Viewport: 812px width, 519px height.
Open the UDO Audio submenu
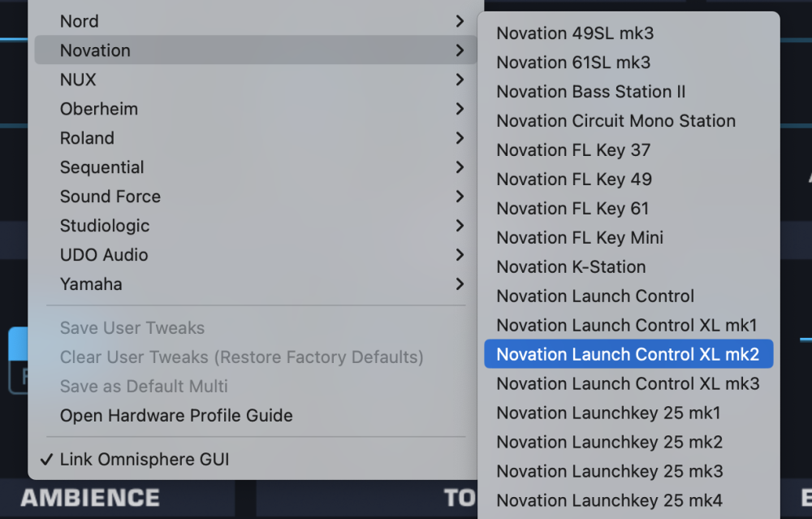point(104,255)
